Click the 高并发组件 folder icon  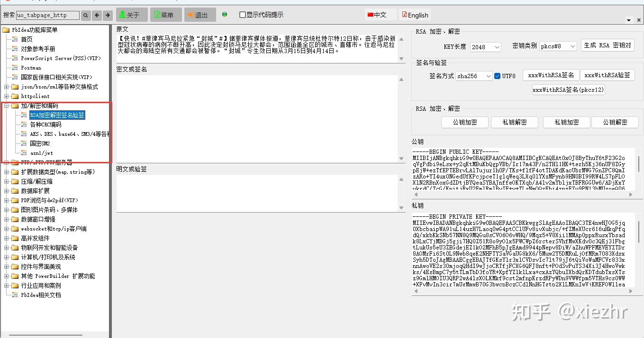[x=15, y=238]
